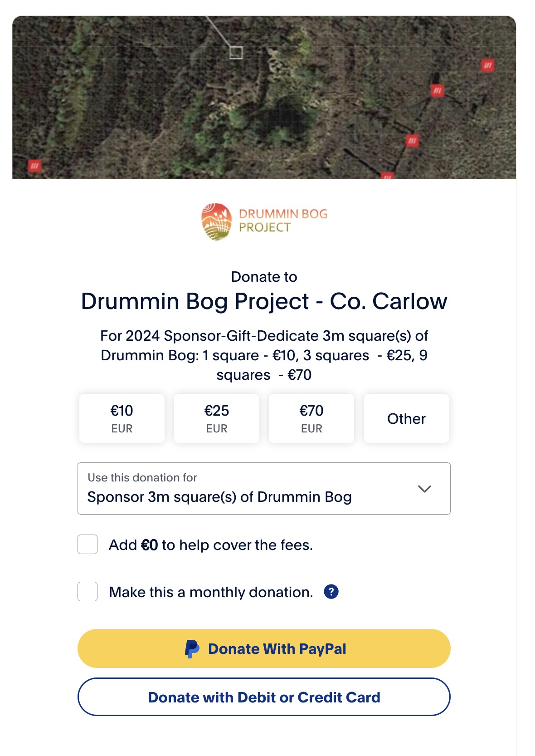This screenshot has width=535, height=756.
Task: Click the PayPal logo on the yellow button
Action: tap(192, 649)
